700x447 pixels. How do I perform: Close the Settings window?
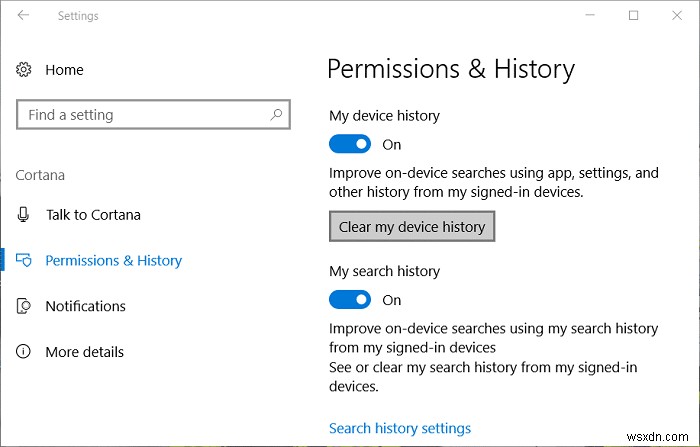677,16
